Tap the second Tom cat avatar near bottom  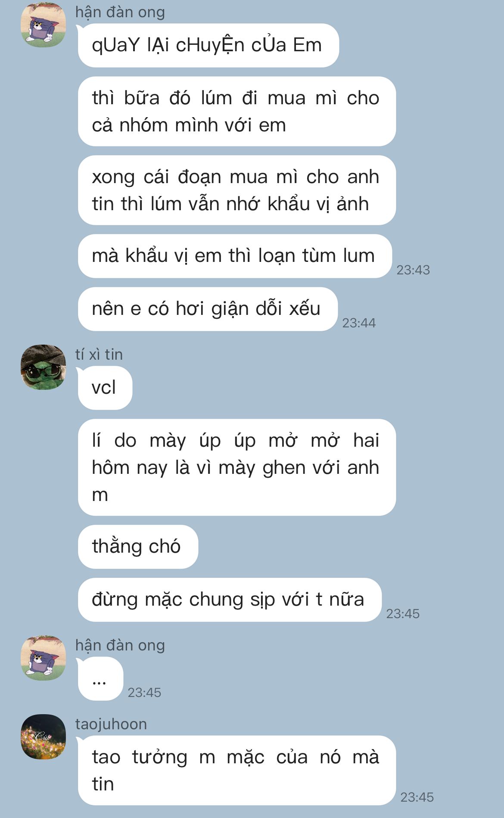[43, 658]
